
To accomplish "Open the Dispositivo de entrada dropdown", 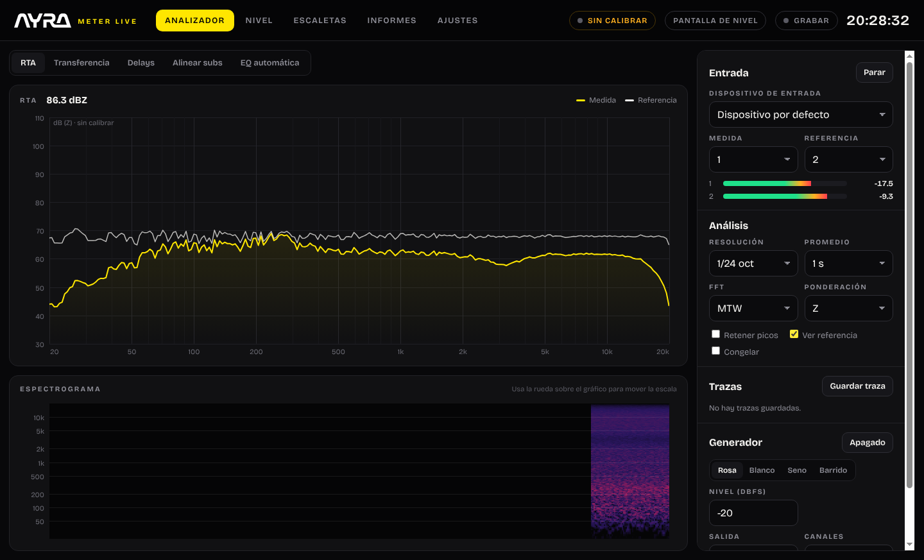I will coord(801,115).
